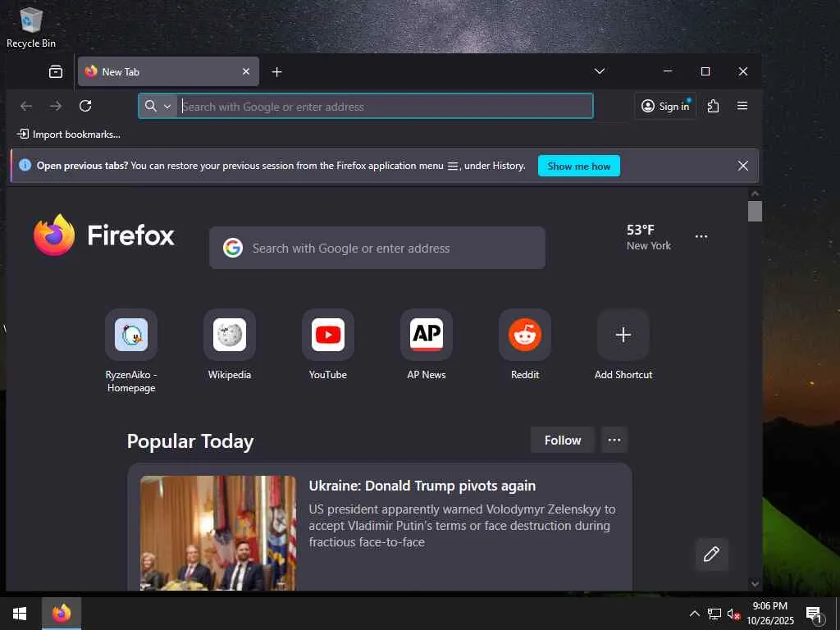The image size is (840, 630).
Task: Click the Google search box on page
Action: pyautogui.click(x=377, y=248)
